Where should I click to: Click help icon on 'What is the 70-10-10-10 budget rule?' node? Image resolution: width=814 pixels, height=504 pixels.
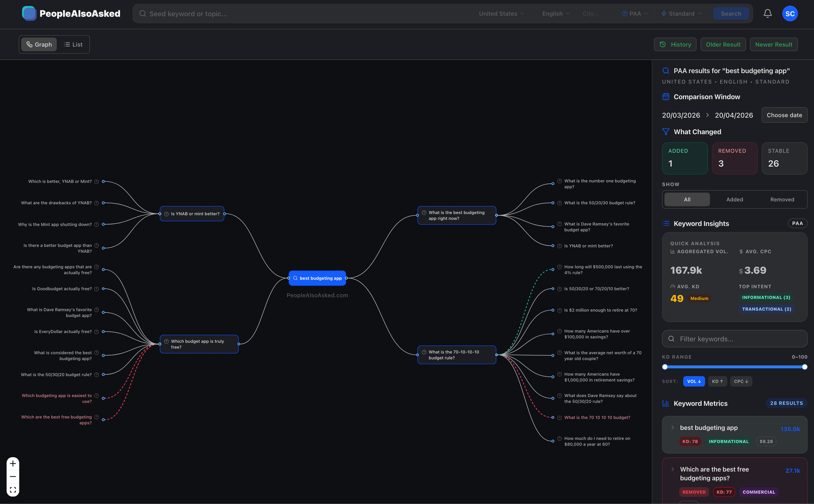[x=424, y=352]
